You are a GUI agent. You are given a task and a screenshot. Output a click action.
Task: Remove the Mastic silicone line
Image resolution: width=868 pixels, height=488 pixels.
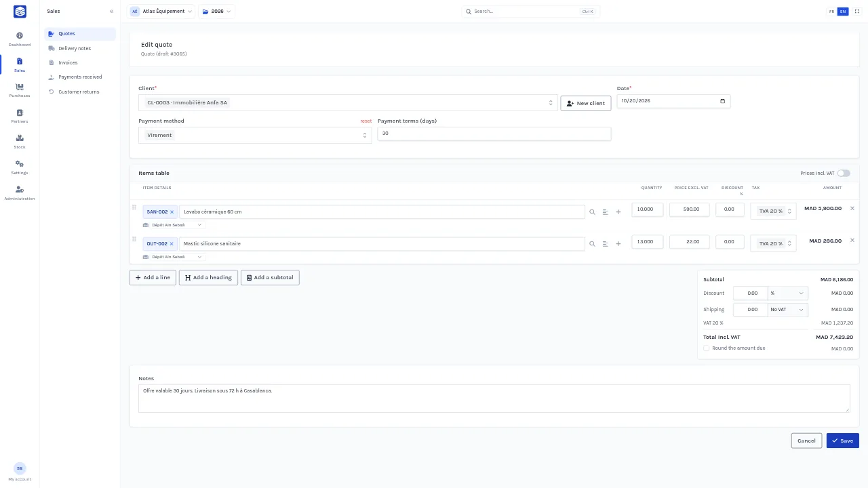[852, 240]
